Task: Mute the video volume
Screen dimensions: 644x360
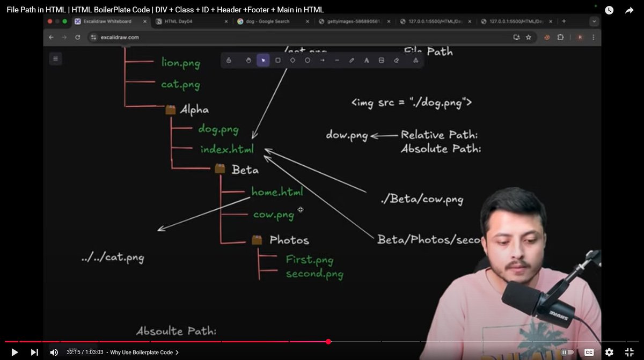Action: (x=54, y=352)
